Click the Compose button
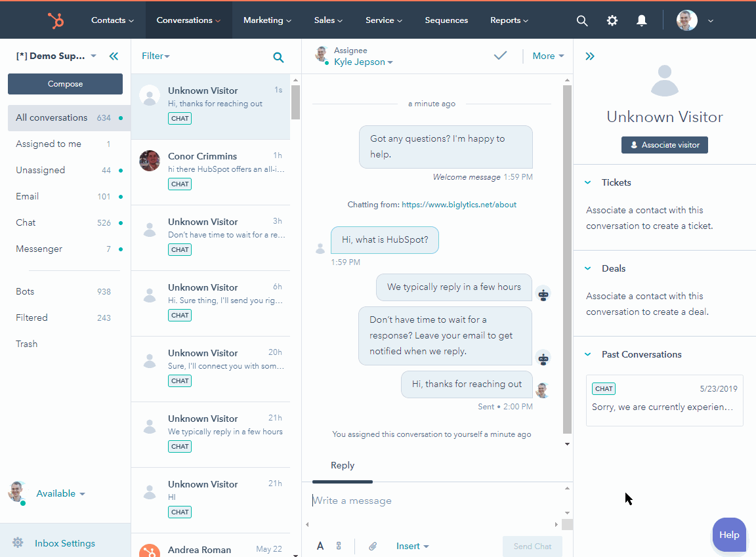This screenshot has height=557, width=756. (65, 84)
